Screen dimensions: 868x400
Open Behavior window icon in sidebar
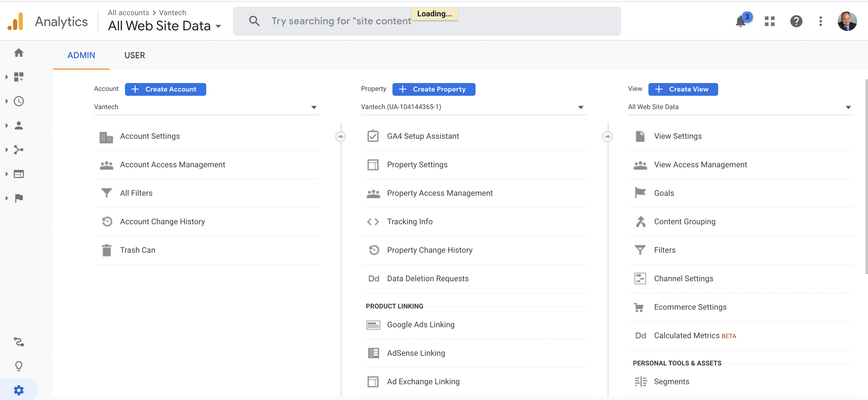19,174
